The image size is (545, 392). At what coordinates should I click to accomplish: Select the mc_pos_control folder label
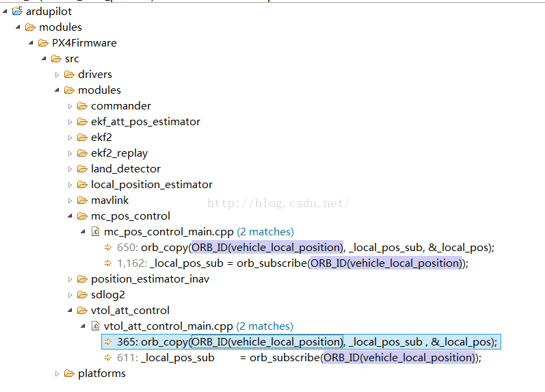click(x=131, y=216)
